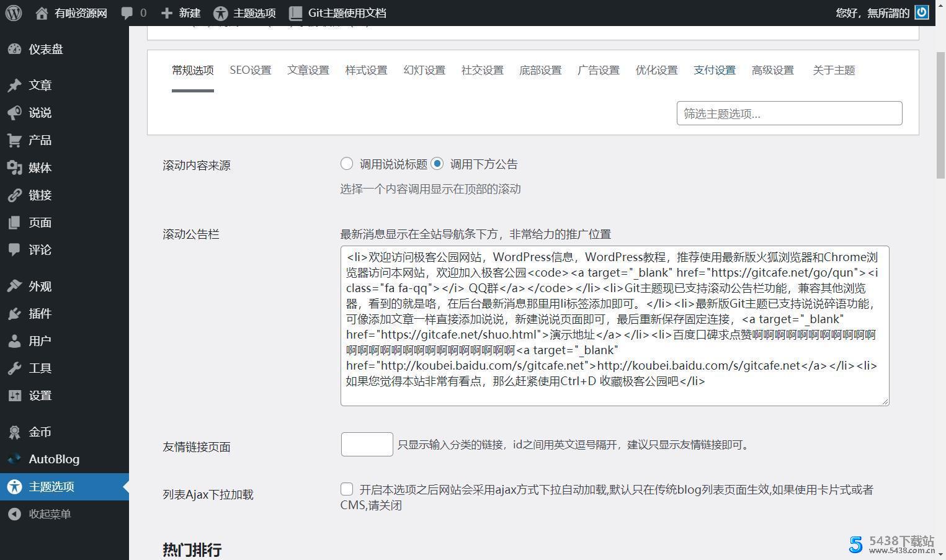This screenshot has height=560, width=946.
Task: Enable the 列表Ajax下拉加载 checkbox
Action: click(347, 489)
